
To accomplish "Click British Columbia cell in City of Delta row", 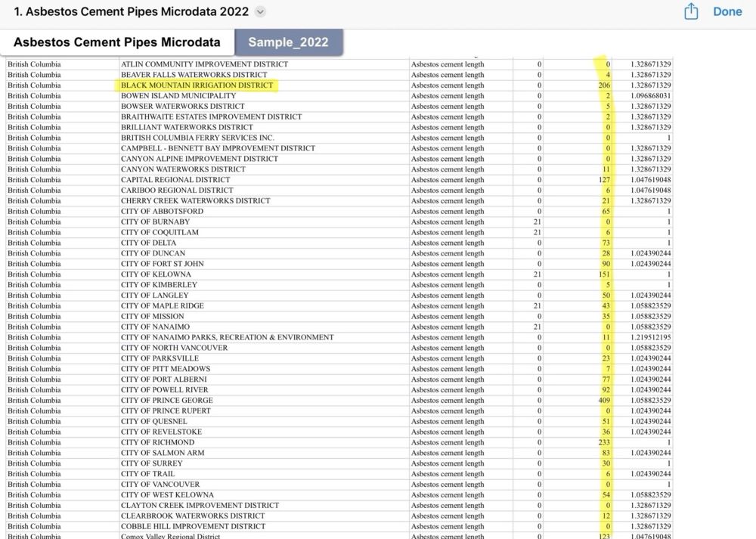I will point(62,243).
